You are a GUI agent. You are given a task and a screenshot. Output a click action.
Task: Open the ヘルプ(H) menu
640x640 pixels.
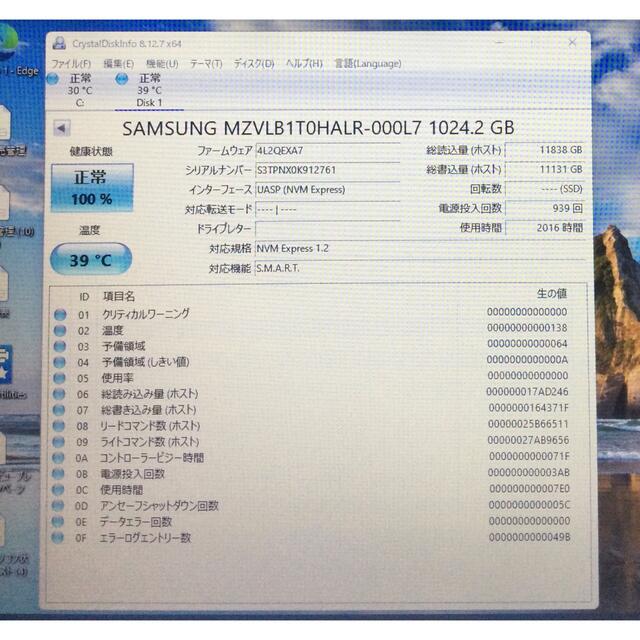[304, 64]
